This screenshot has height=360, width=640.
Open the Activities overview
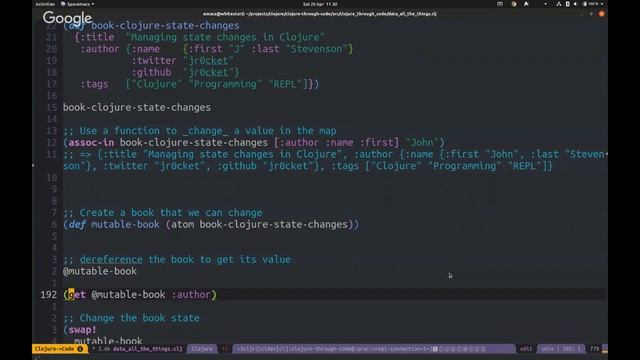pos(45,4)
